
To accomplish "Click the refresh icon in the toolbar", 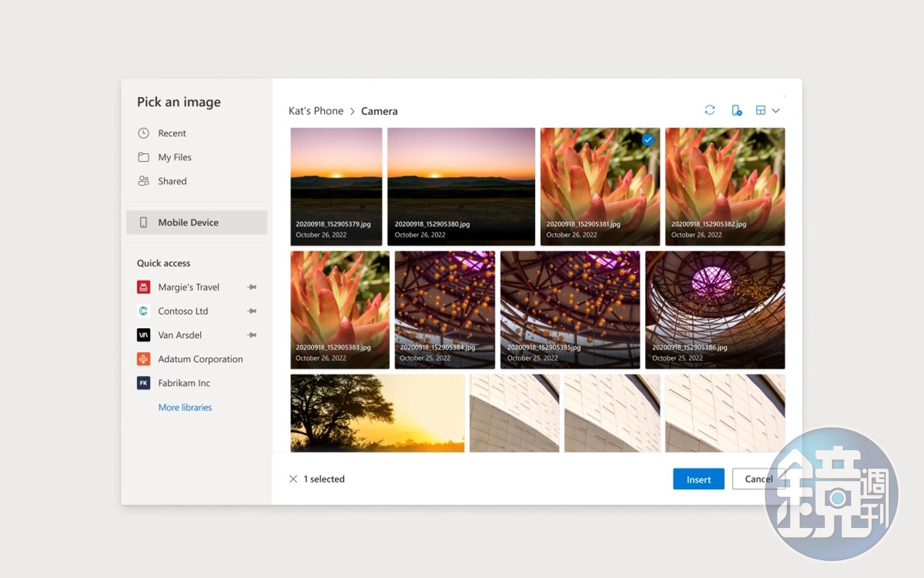I will pos(710,110).
